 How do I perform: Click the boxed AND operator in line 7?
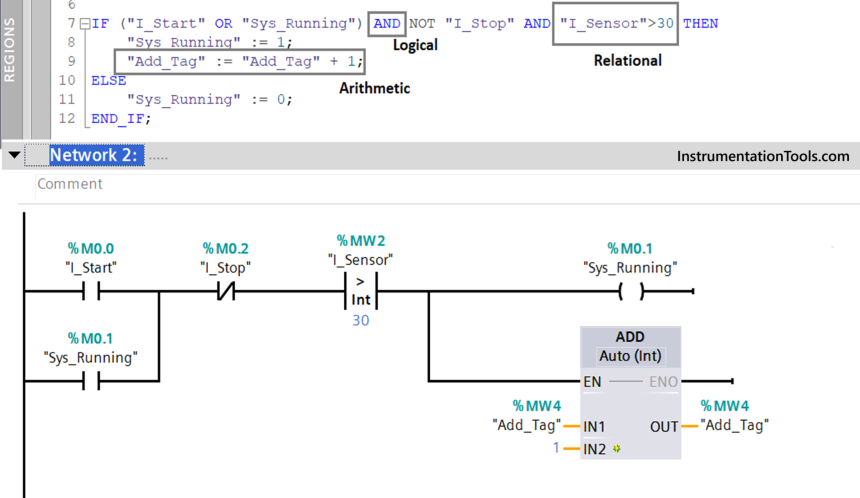(x=387, y=24)
